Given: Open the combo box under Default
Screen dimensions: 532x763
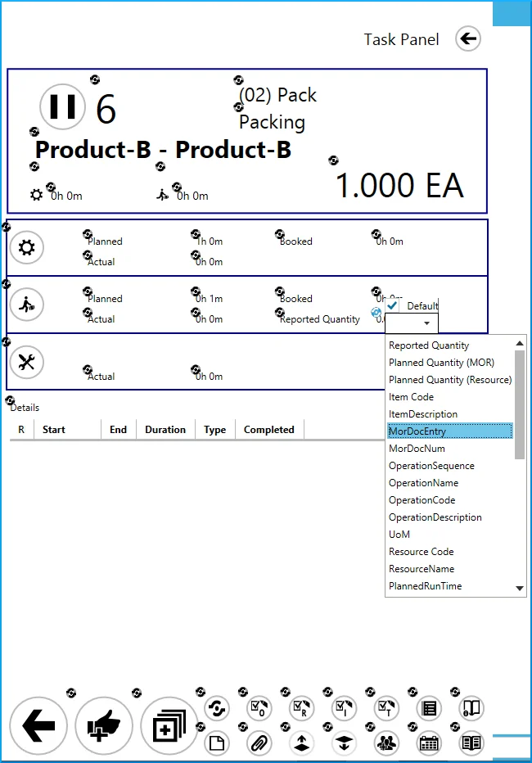Looking at the screenshot, I should 412,323.
